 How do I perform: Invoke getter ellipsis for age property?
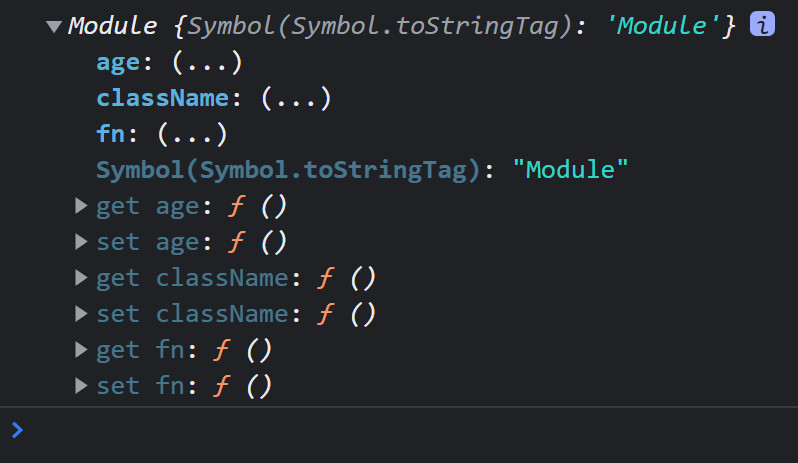point(208,63)
